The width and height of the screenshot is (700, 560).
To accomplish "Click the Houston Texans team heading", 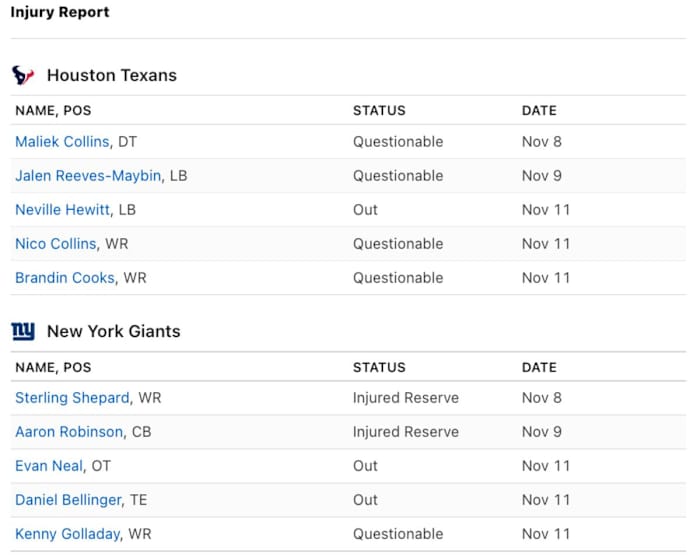I will click(112, 75).
